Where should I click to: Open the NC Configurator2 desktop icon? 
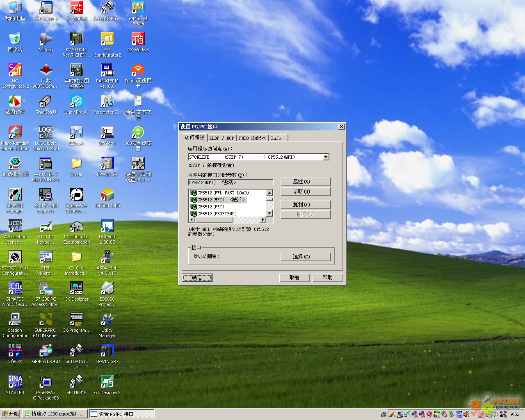[15, 75]
